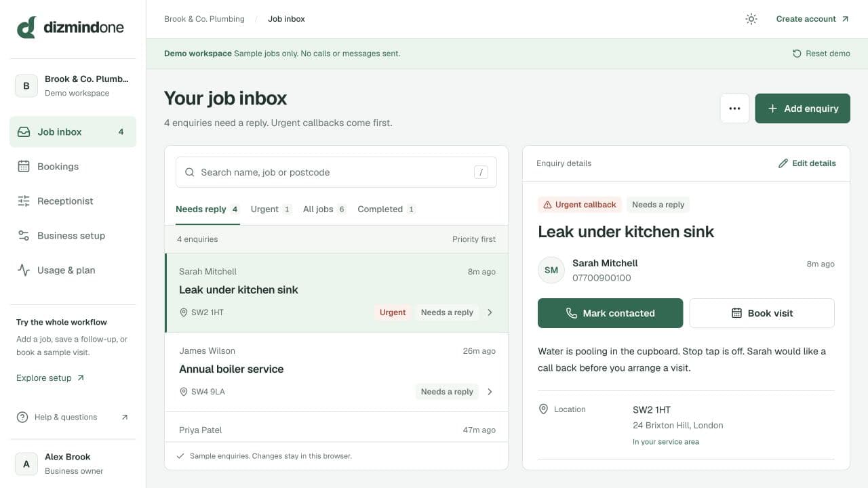Screen dimensions: 868x488
Task: Open Receptionist settings in sidebar
Action: point(73,201)
